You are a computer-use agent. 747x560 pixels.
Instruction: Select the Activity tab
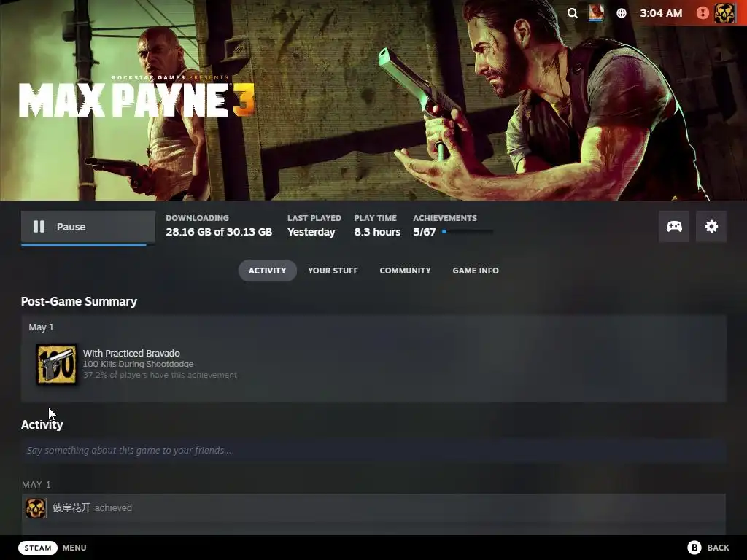267,271
